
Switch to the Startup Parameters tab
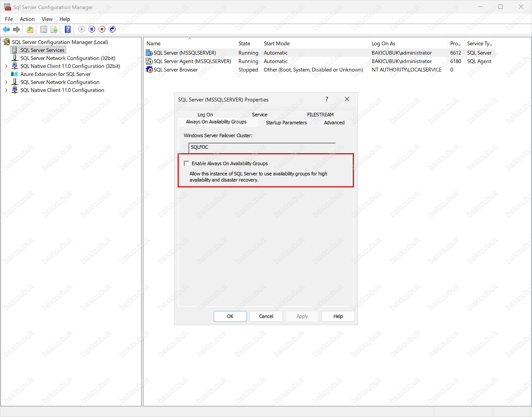tap(286, 123)
